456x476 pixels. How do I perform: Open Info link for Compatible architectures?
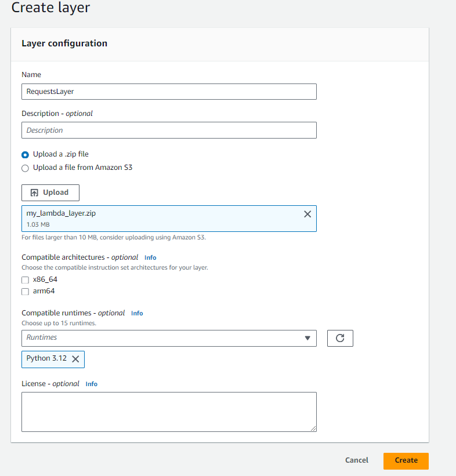(x=150, y=257)
